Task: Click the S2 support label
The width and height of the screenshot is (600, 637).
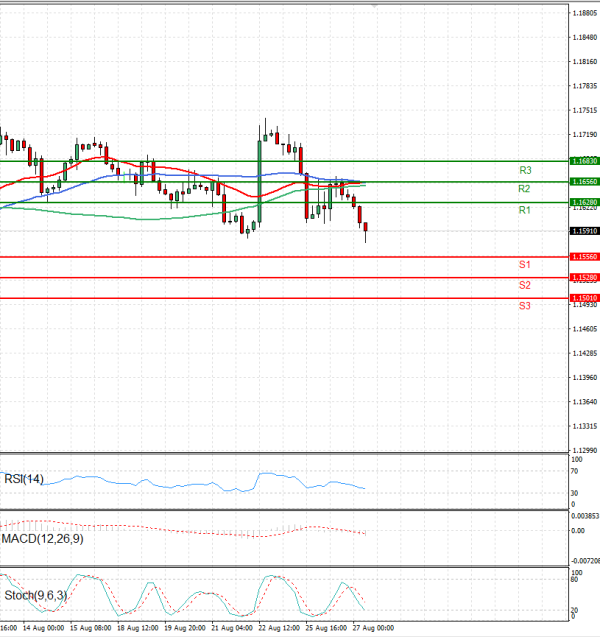Action: 524,285
